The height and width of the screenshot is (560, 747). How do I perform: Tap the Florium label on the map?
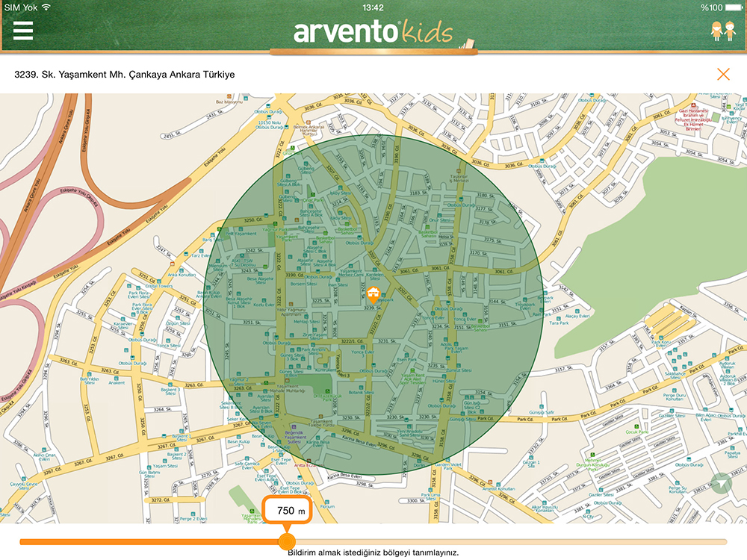coord(327,506)
